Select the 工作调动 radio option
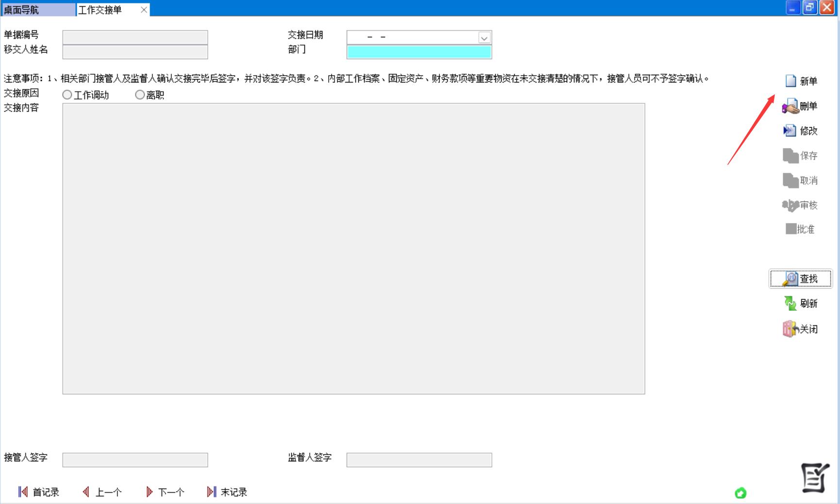The image size is (840, 504). pos(67,95)
